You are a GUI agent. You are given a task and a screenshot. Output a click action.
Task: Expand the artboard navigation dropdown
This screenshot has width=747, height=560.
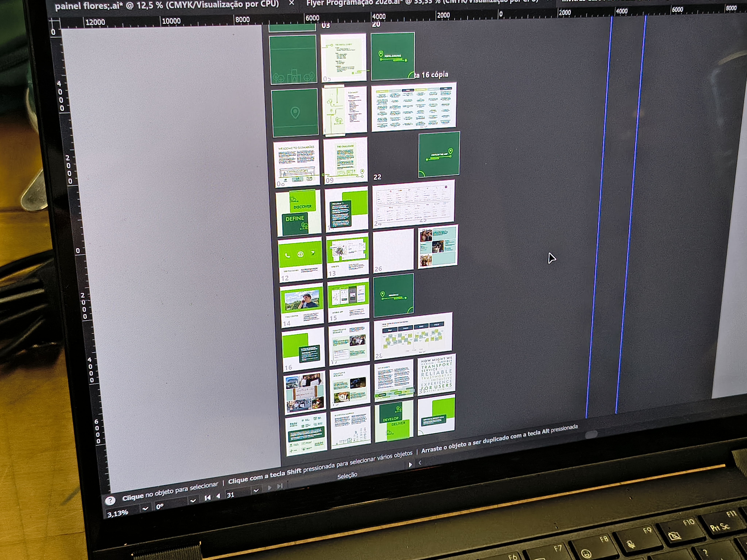[x=256, y=491]
